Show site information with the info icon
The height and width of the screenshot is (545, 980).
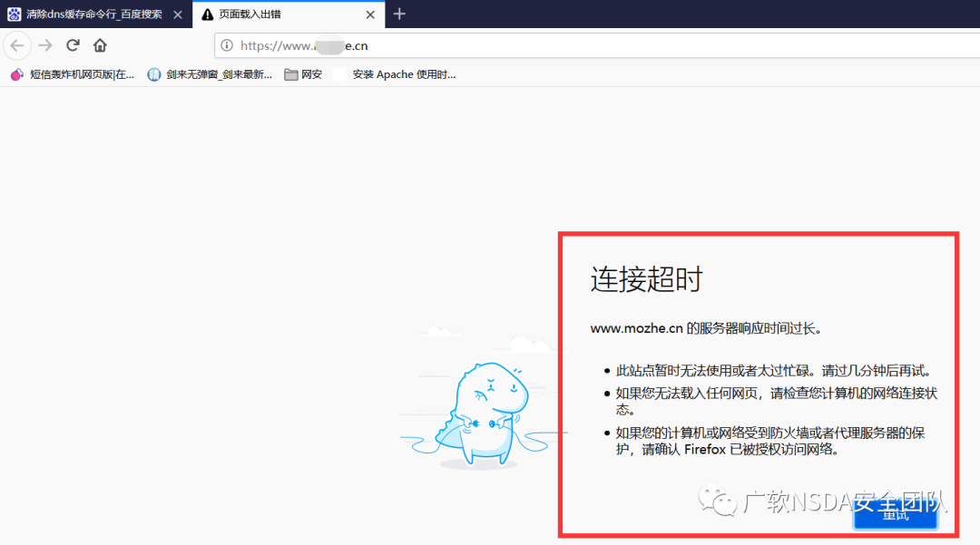227,45
